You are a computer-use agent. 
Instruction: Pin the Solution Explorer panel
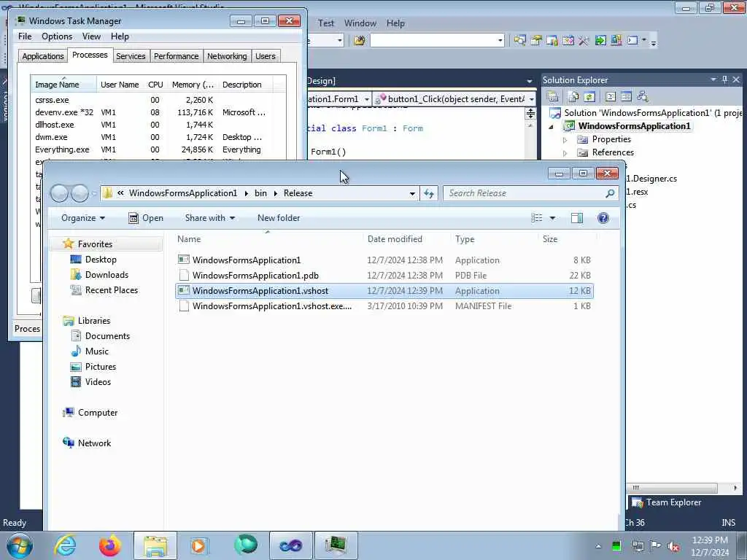pyautogui.click(x=724, y=79)
